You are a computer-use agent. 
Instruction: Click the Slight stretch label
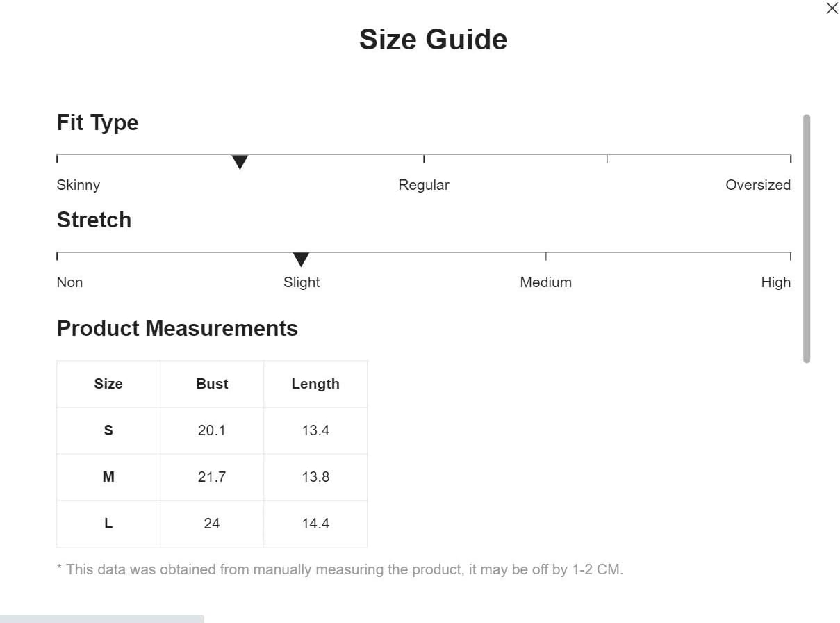pos(302,282)
